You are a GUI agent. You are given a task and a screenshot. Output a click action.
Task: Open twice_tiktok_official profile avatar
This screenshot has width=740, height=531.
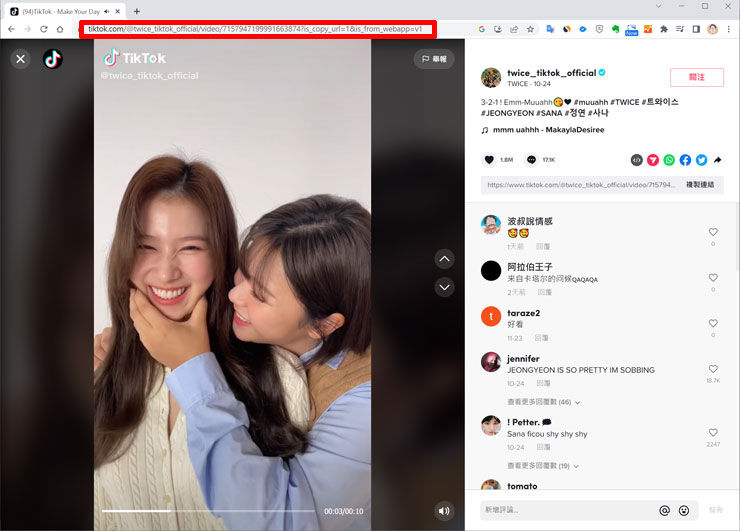point(491,77)
